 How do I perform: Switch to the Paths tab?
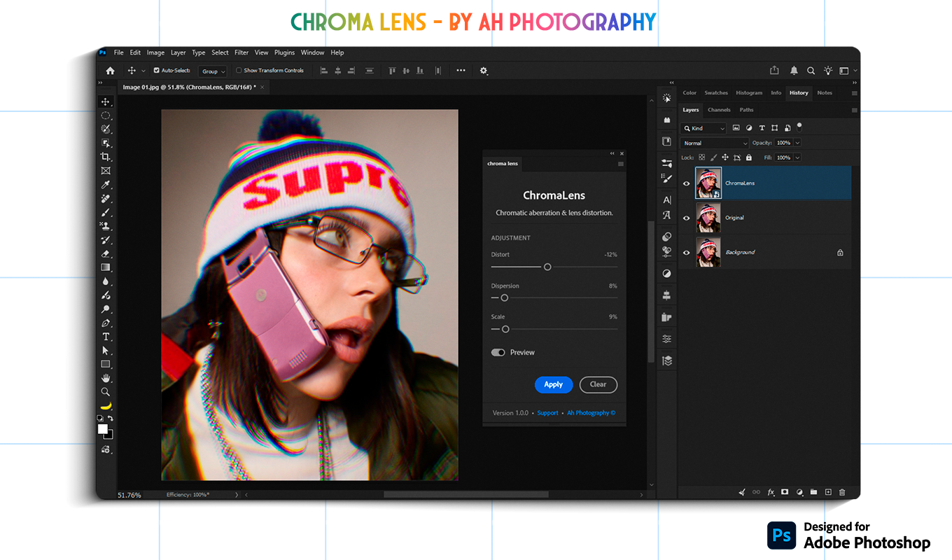coord(747,110)
